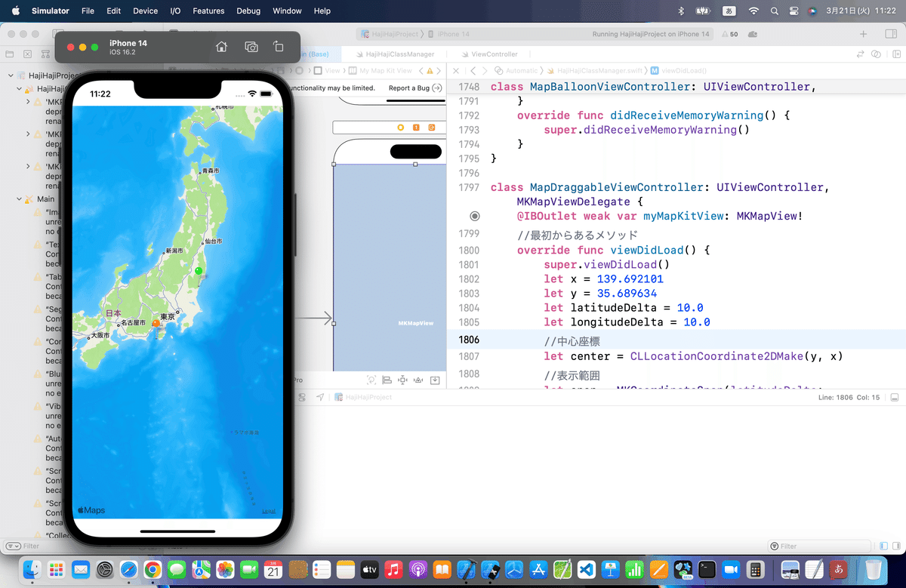The width and height of the screenshot is (906, 588).
Task: Open the Automatic assistant mode dropdown
Action: tap(516, 70)
